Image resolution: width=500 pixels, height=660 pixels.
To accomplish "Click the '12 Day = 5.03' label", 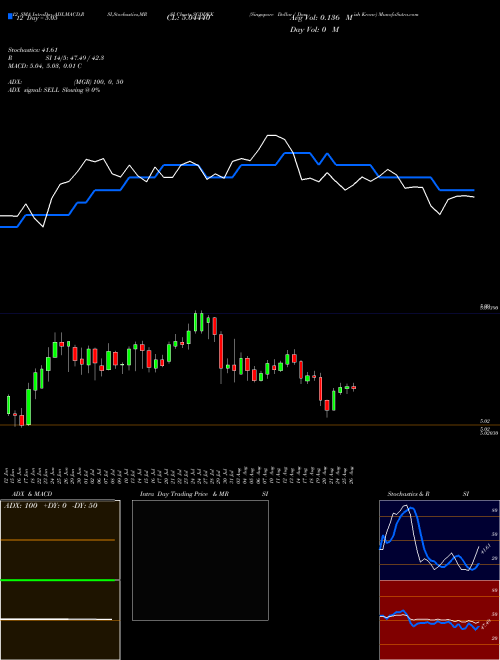I will pos(36,19).
